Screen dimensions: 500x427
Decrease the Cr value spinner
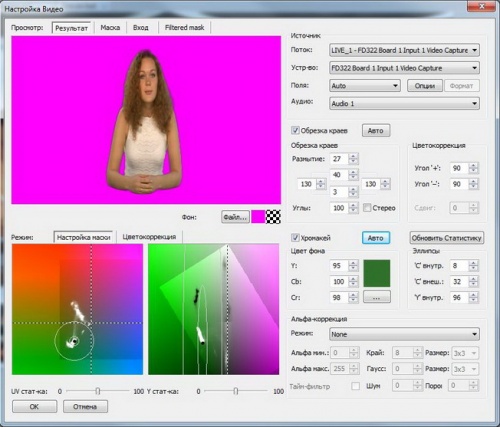[353, 300]
